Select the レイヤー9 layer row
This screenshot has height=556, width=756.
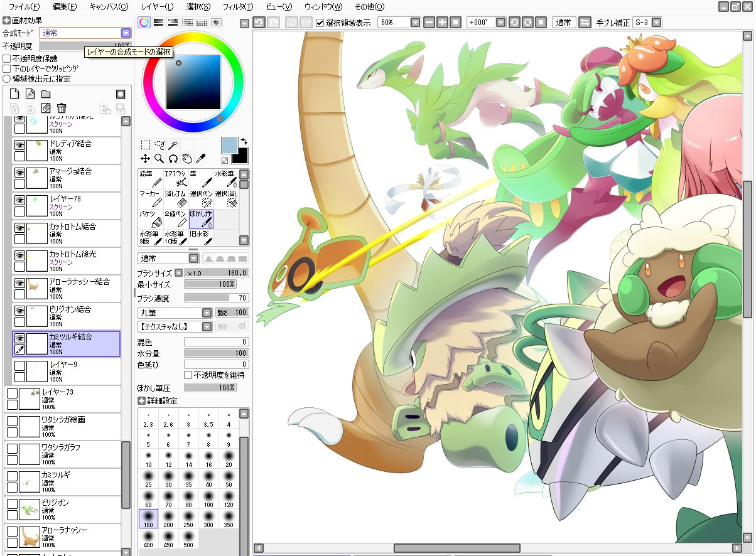(x=66, y=371)
